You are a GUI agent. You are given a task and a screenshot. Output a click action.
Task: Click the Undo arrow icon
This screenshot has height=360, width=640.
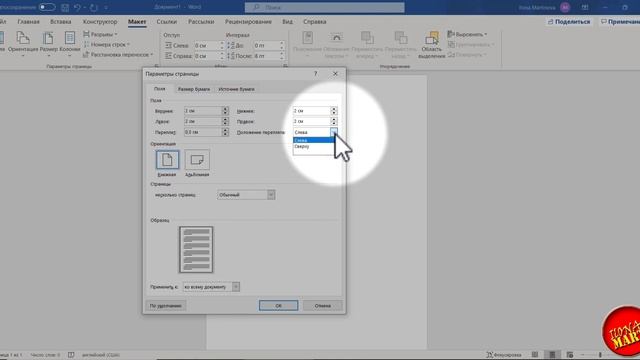pyautogui.click(x=77, y=7)
